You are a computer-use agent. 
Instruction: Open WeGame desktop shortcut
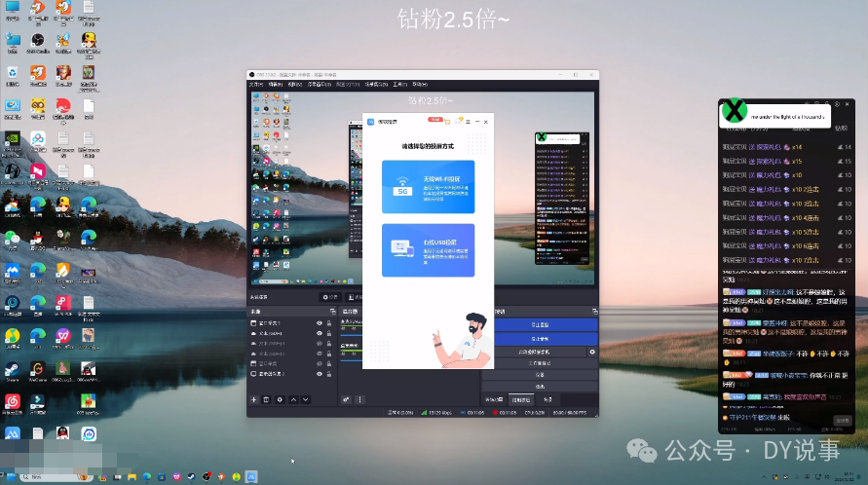(38, 371)
